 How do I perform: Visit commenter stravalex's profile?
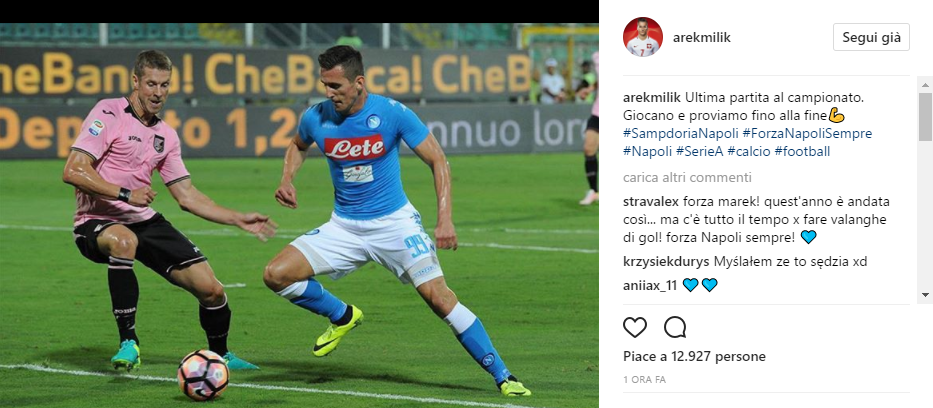(x=649, y=202)
